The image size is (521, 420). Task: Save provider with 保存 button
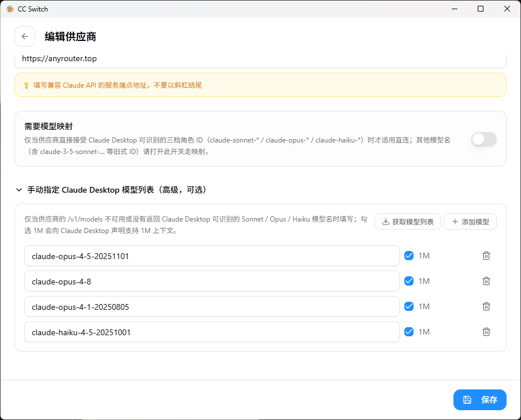pos(479,400)
